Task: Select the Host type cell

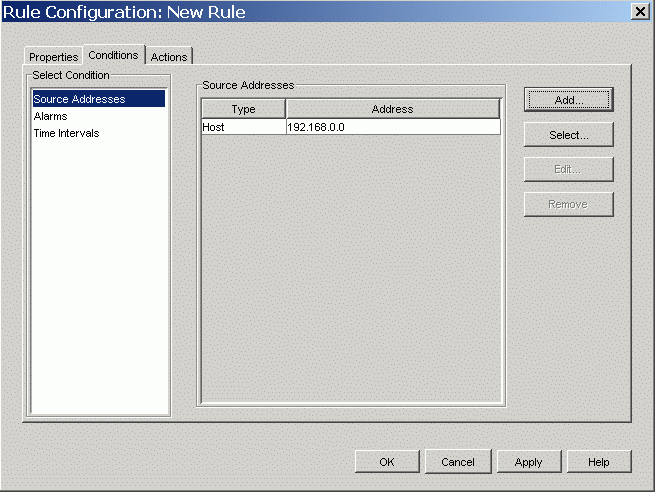Action: point(244,127)
